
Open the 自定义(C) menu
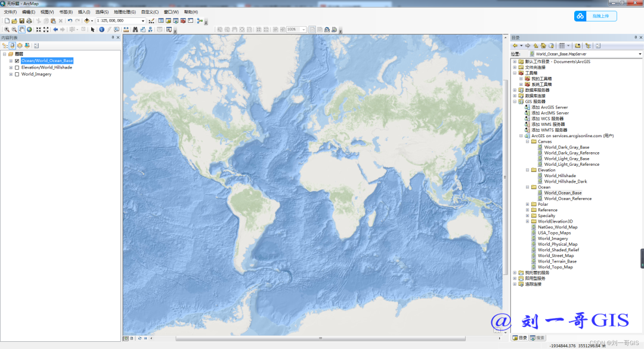150,12
